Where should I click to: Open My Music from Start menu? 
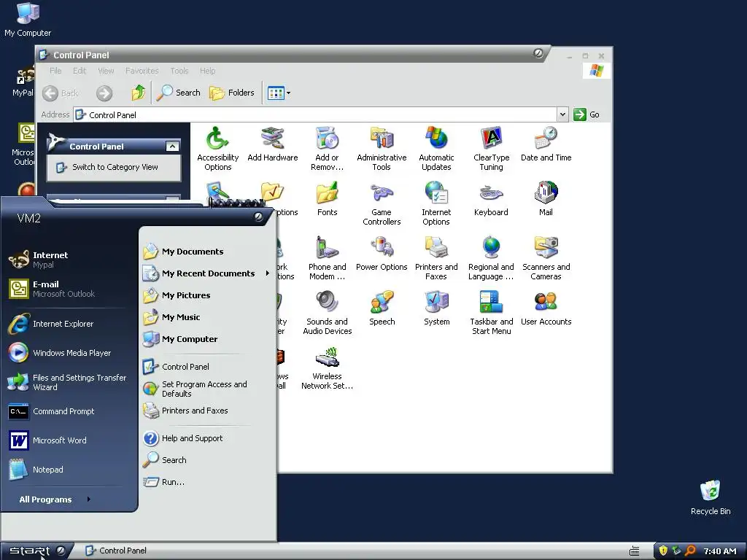[207, 317]
